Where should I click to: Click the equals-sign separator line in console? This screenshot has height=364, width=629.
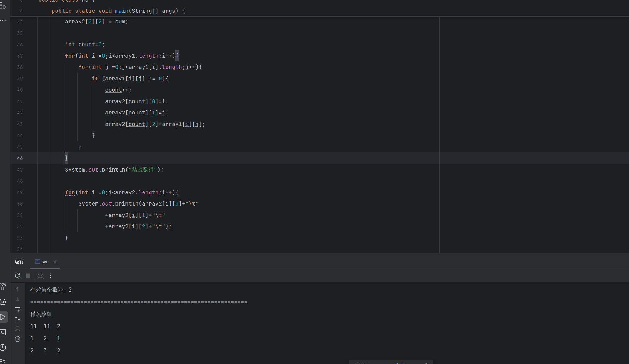tap(139, 302)
